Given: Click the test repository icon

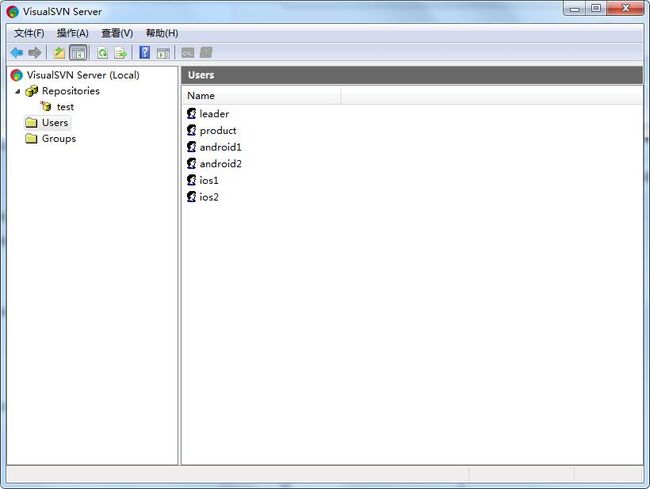Looking at the screenshot, I should click(x=46, y=107).
